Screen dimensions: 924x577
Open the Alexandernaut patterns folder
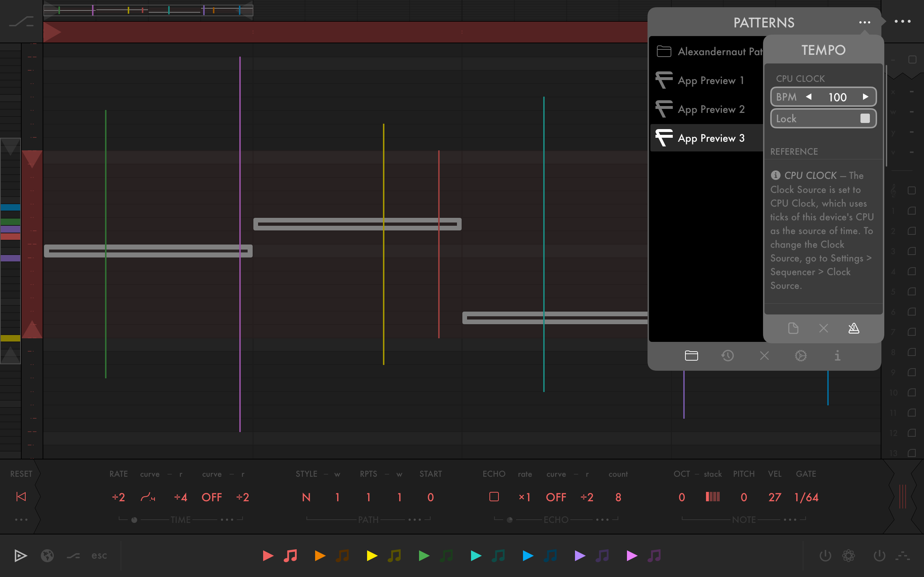pos(710,52)
